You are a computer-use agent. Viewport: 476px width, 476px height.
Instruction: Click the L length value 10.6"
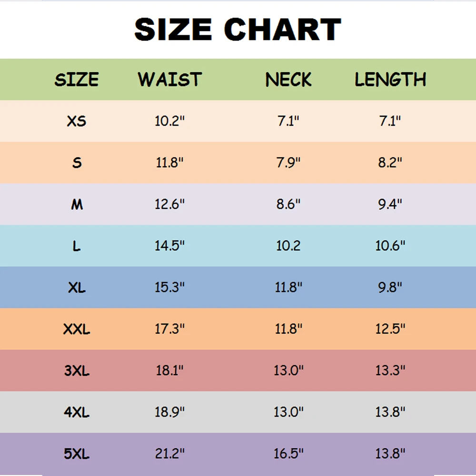pos(390,246)
